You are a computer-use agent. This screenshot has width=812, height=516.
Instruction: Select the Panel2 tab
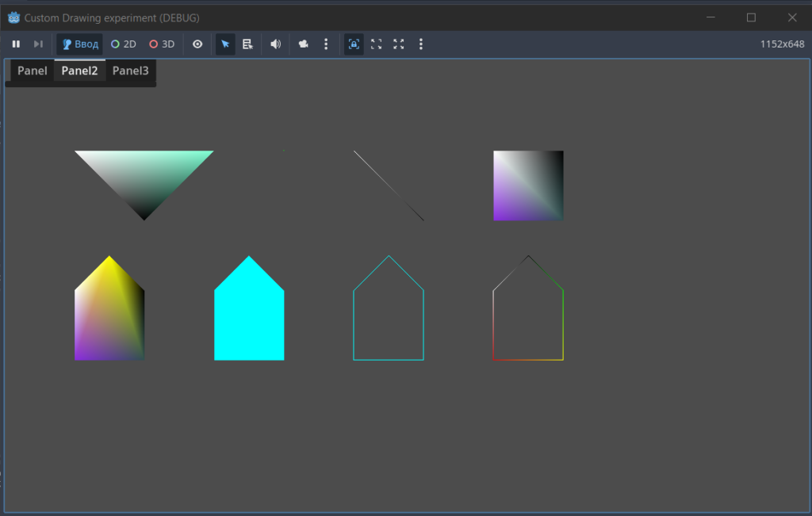(80, 71)
